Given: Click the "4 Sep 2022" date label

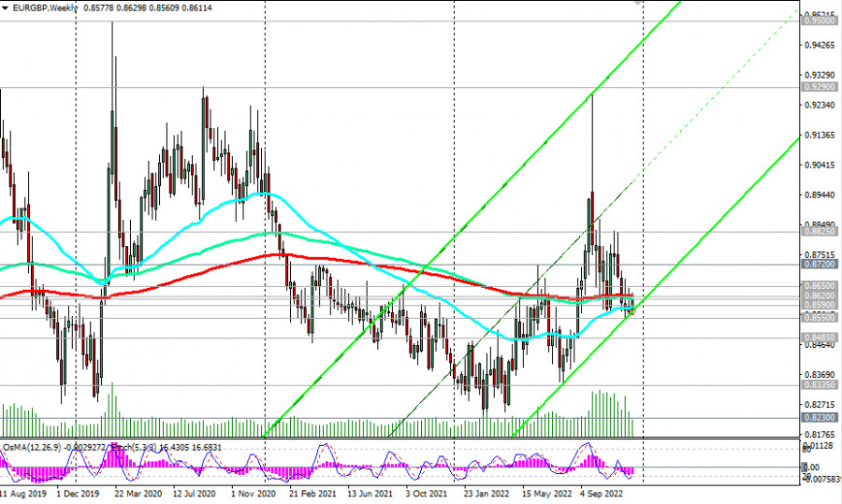Looking at the screenshot, I should tap(602, 494).
